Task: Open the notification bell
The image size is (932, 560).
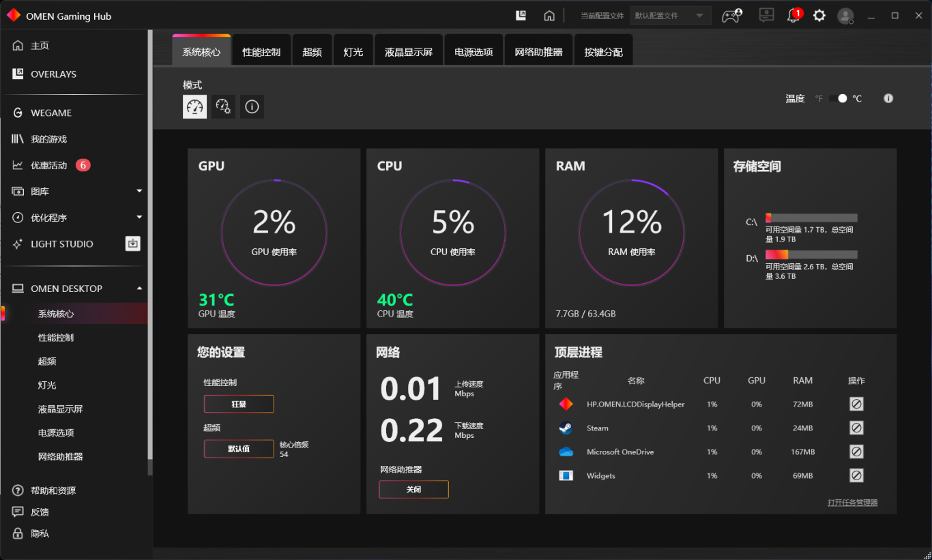Action: [793, 16]
